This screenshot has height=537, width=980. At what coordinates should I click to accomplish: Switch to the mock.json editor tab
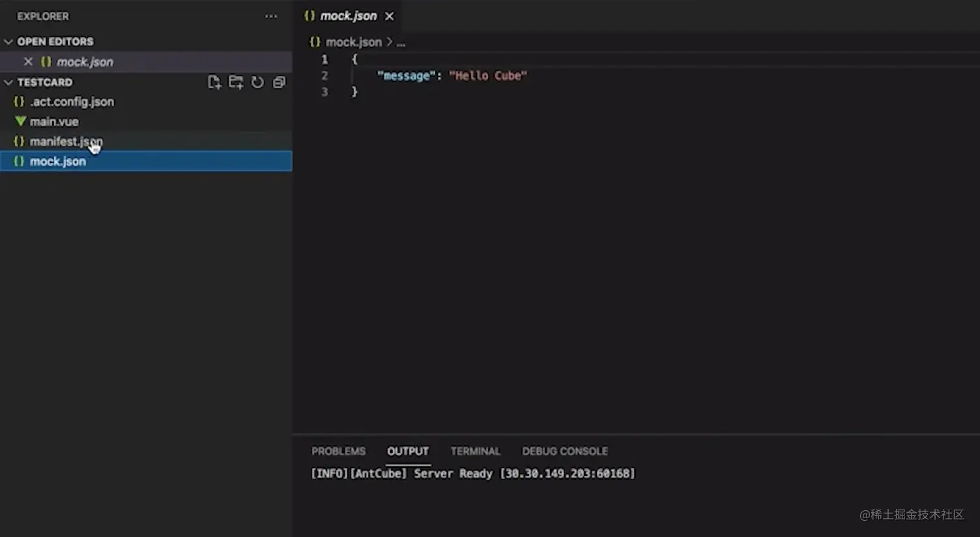click(x=349, y=16)
